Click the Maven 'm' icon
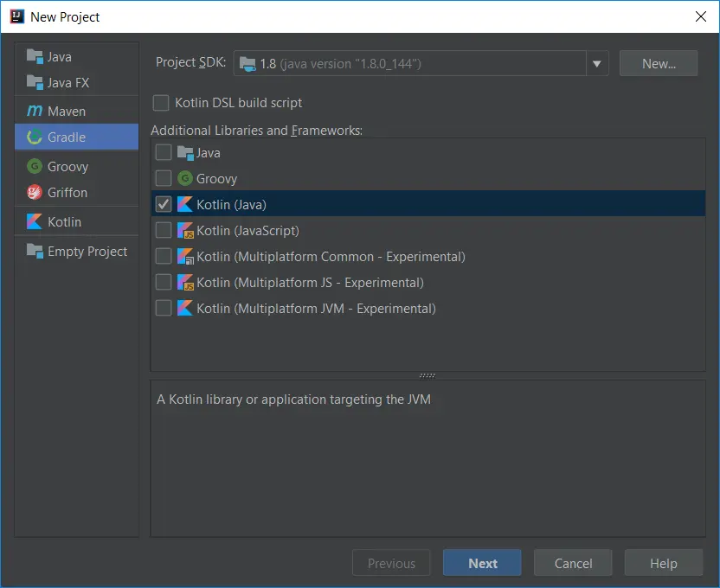This screenshot has height=588, width=720. point(35,111)
